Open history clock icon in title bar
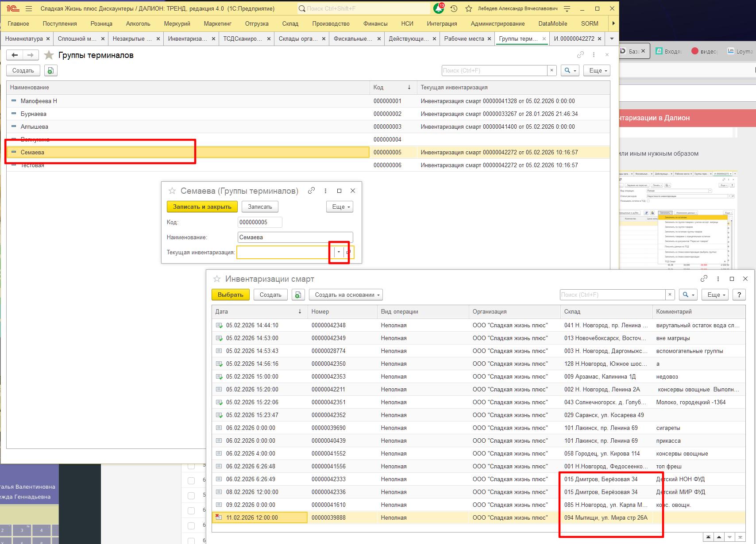This screenshot has width=756, height=544. click(x=454, y=8)
